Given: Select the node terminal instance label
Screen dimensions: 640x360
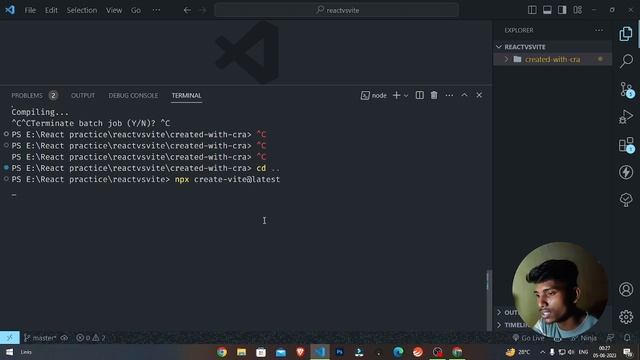Looking at the screenshot, I should click(373, 96).
